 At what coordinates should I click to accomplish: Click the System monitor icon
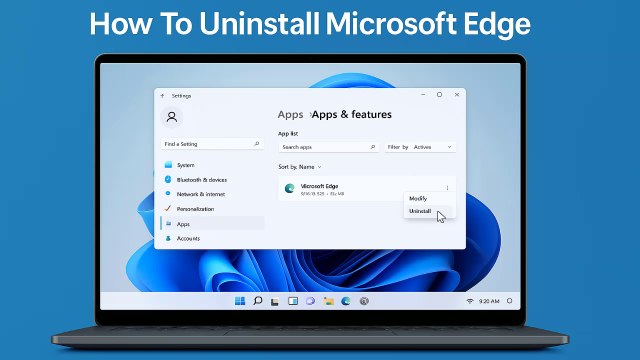(168, 165)
